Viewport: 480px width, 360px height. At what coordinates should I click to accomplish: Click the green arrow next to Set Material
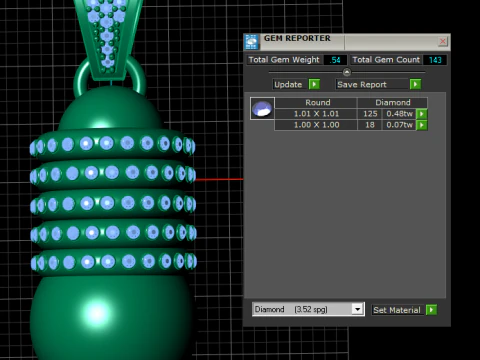tap(431, 310)
